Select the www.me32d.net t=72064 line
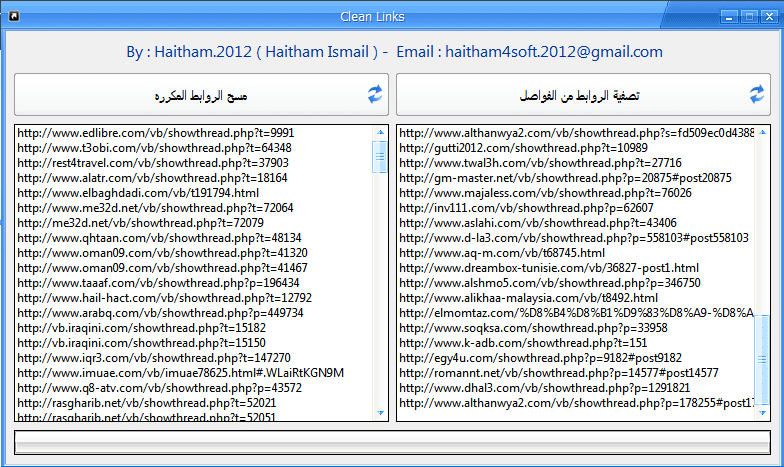The height and width of the screenshot is (467, 784). [155, 208]
